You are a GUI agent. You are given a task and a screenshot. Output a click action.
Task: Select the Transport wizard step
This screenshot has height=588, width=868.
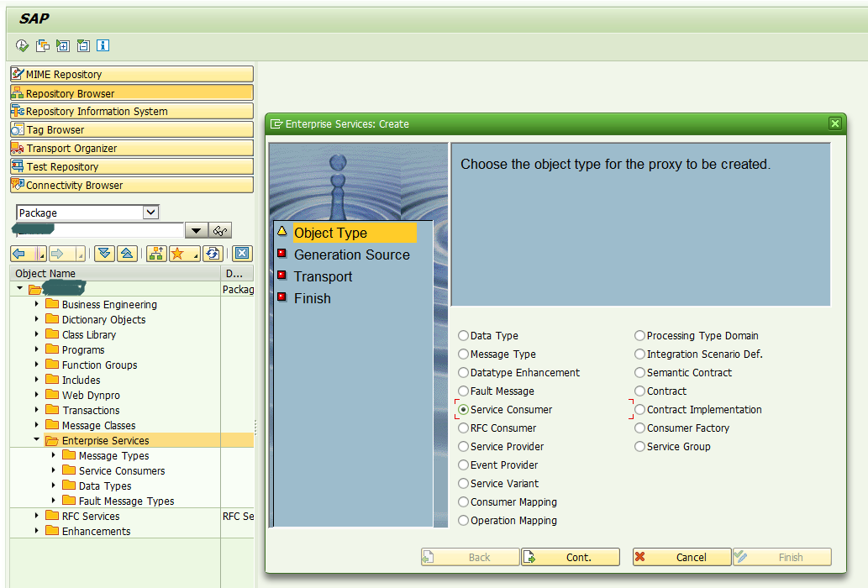point(323,276)
